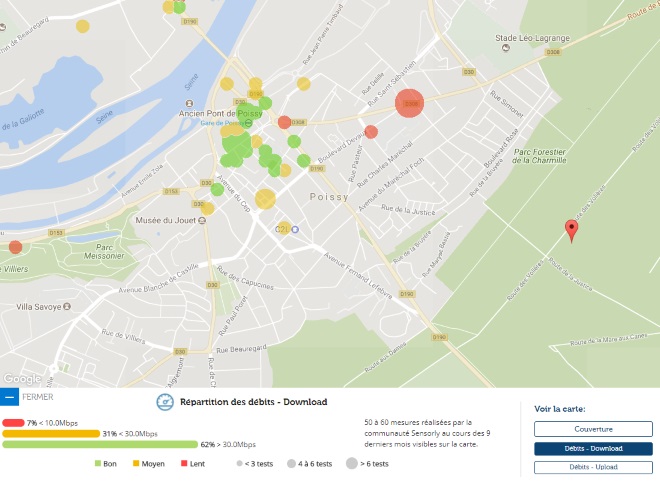Click the yellow bar 31% < 30.0Mbps
Image resolution: width=660 pixels, height=488 pixels.
pyautogui.click(x=51, y=434)
